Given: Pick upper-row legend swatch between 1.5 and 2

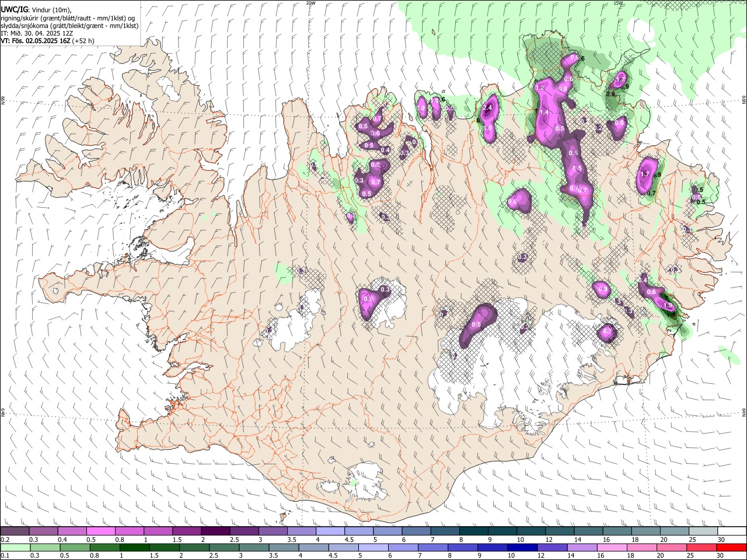Looking at the screenshot, I should click(187, 531).
